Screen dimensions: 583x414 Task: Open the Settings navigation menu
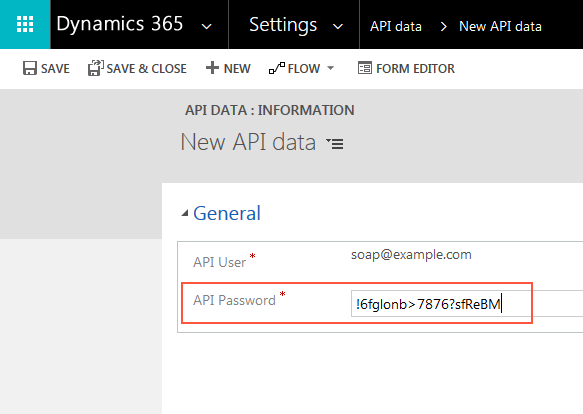pos(283,25)
